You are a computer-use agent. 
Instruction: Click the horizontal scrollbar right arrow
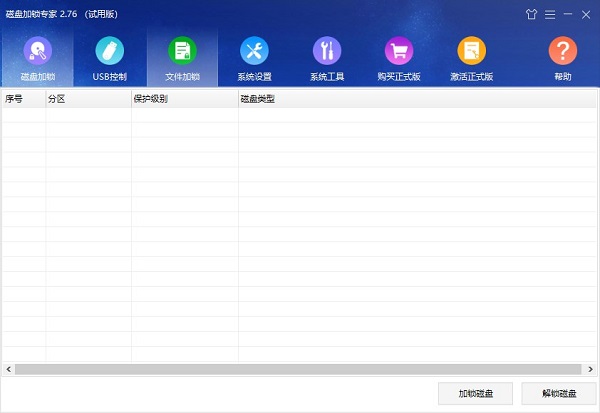(590, 369)
